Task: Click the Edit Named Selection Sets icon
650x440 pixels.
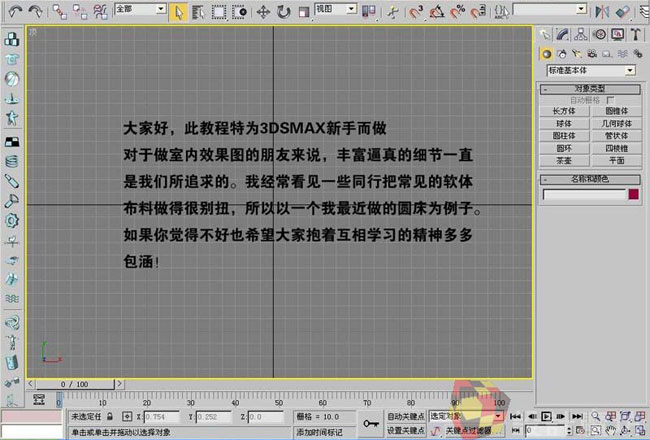Action: pyautogui.click(x=502, y=12)
